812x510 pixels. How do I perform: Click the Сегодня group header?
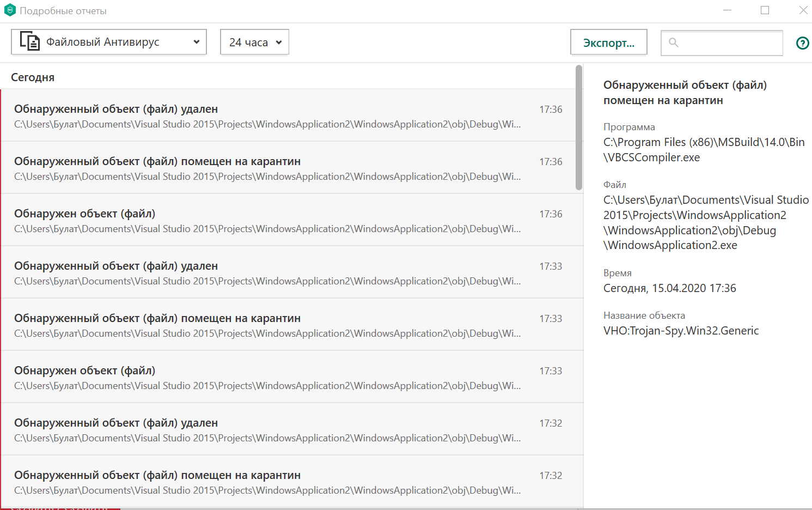click(33, 77)
